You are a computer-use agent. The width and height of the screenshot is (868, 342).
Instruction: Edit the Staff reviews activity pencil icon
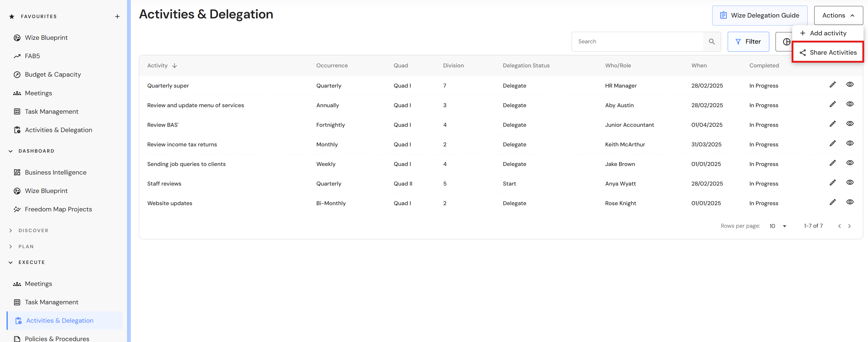click(832, 183)
